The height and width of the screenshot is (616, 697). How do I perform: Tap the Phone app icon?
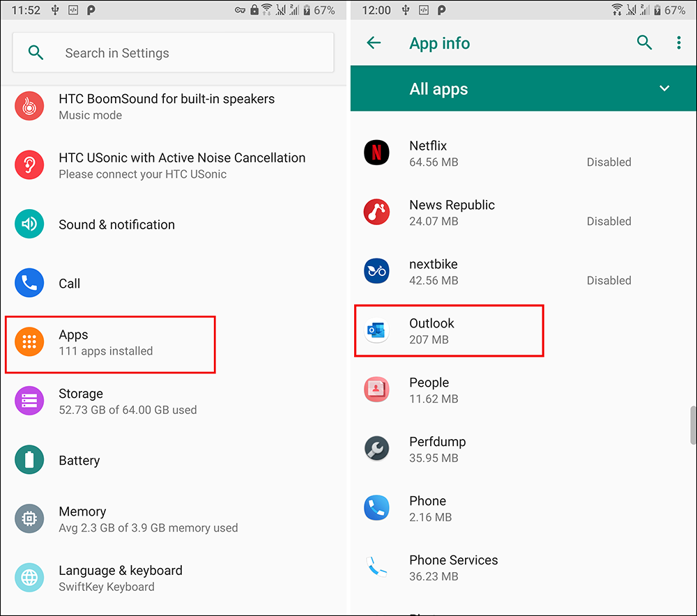click(376, 507)
